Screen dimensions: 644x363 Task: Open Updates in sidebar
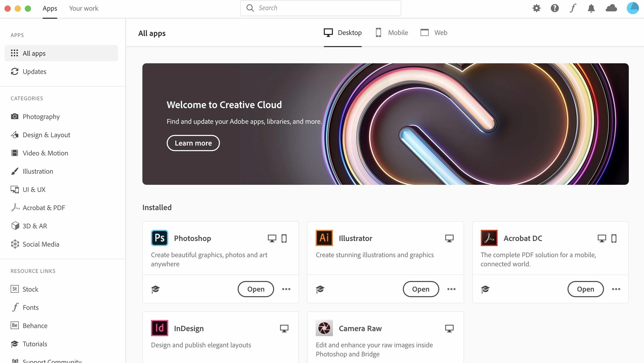pos(61,71)
